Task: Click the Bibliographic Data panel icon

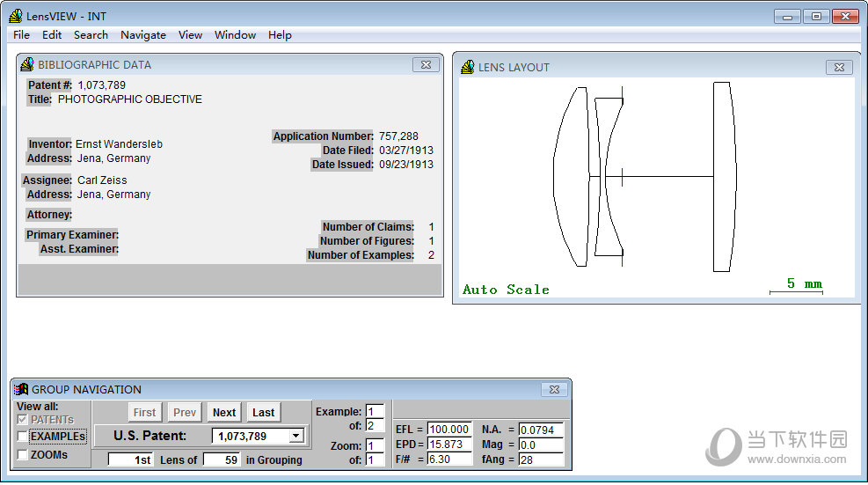Action: click(27, 64)
